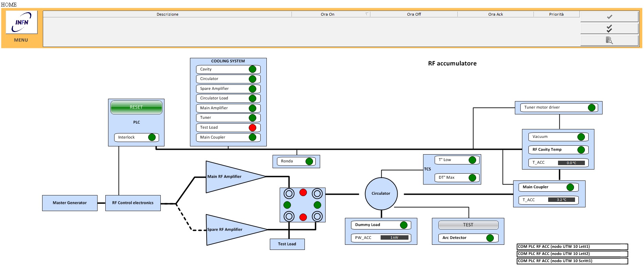This screenshot has height=271, width=644.
Task: Sort alarms by Priorità column
Action: pos(556,14)
